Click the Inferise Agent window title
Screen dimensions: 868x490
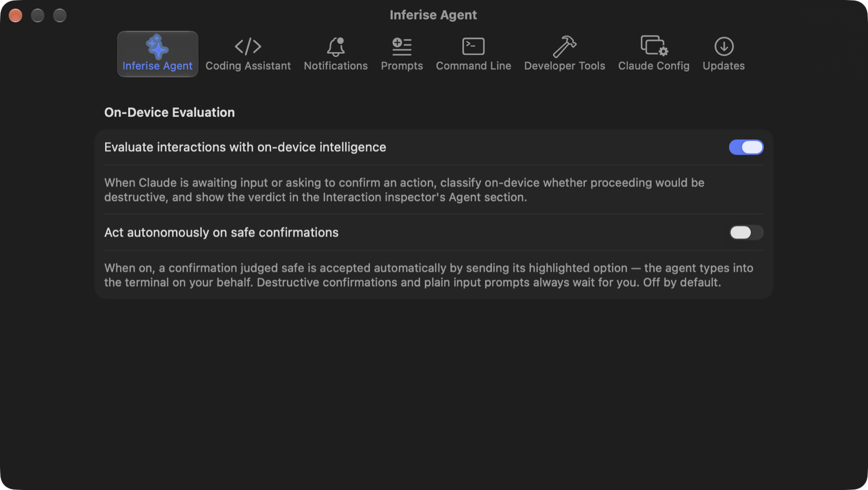[433, 15]
